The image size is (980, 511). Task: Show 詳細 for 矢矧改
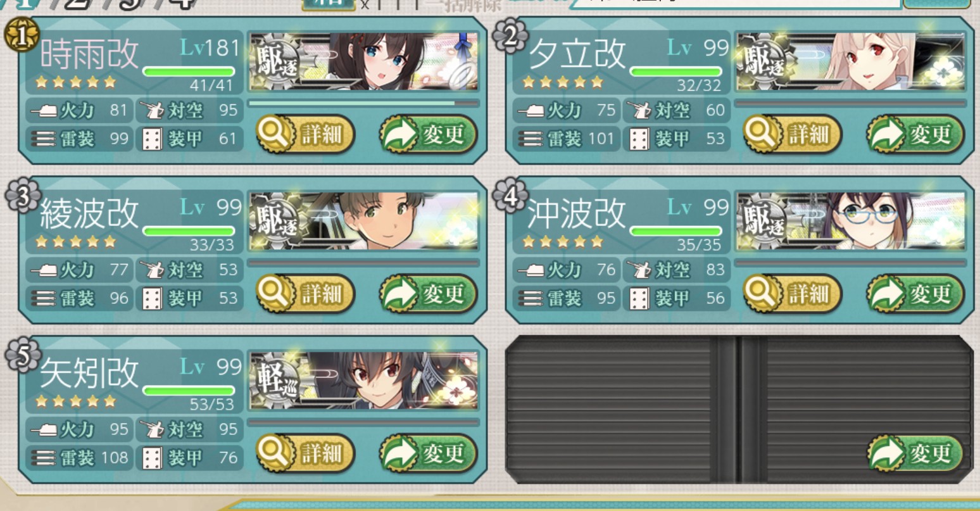tap(305, 454)
